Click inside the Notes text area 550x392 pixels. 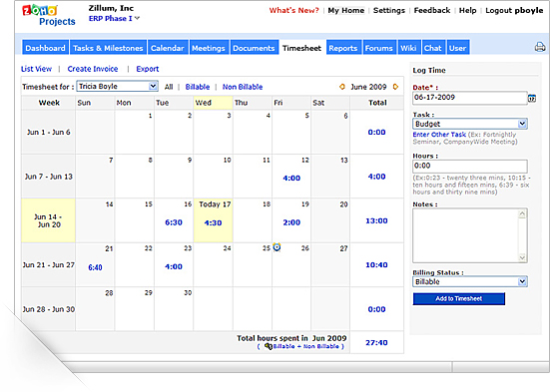[465, 235]
